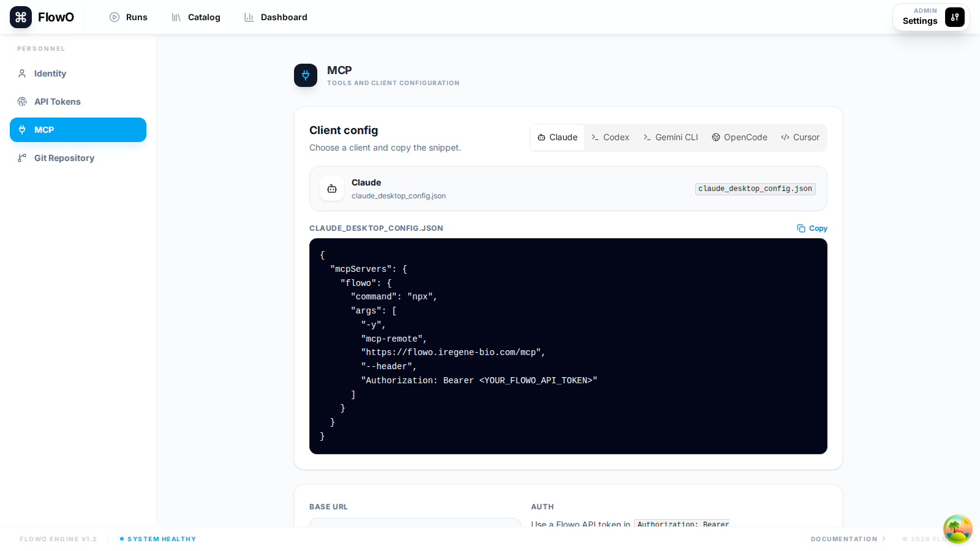Open the Git Repository section
Image resolution: width=980 pixels, height=551 pixels.
78,158
